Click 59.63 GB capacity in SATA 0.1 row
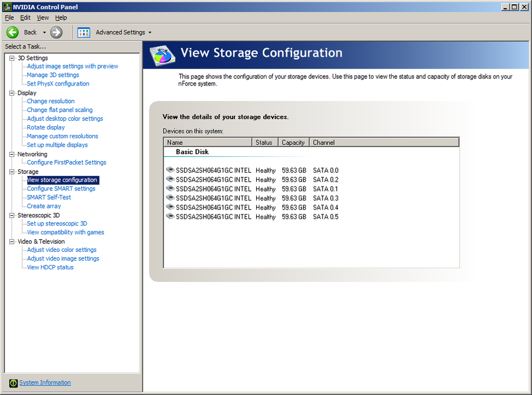The image size is (532, 395). (294, 189)
